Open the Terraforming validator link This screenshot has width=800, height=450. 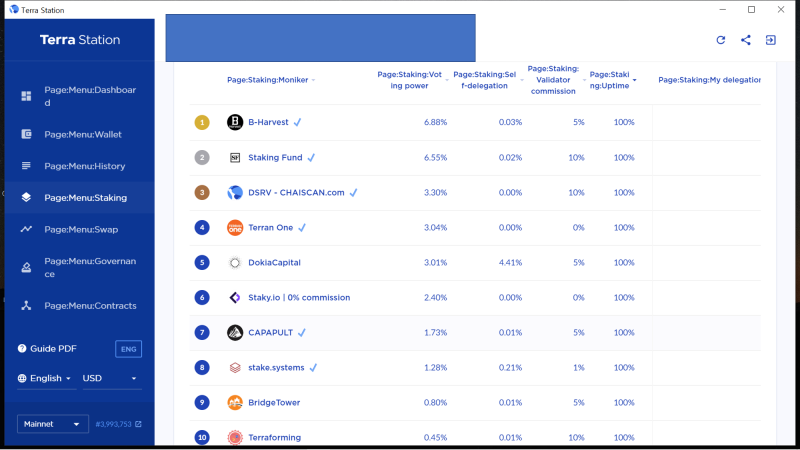coord(274,437)
